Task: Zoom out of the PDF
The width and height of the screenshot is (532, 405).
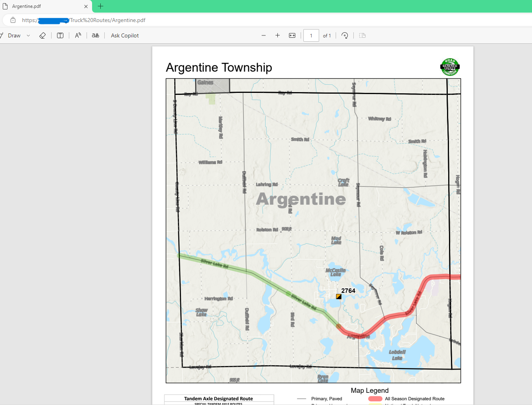Action: (263, 35)
